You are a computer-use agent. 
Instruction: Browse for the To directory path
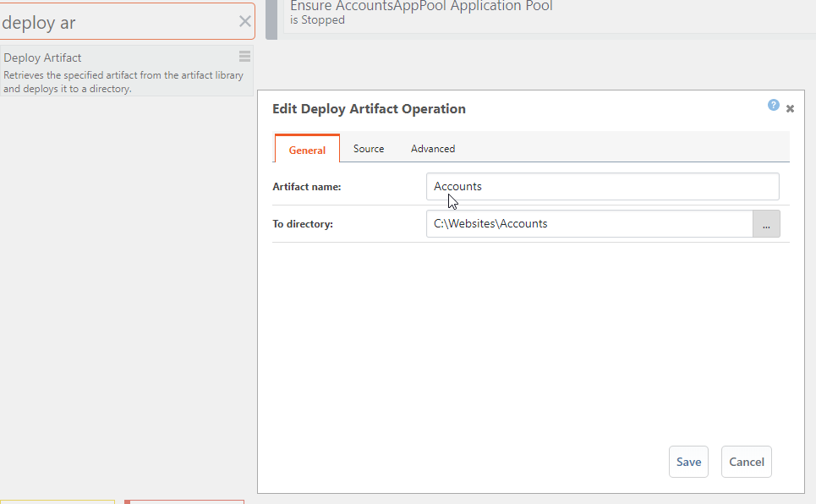click(766, 224)
